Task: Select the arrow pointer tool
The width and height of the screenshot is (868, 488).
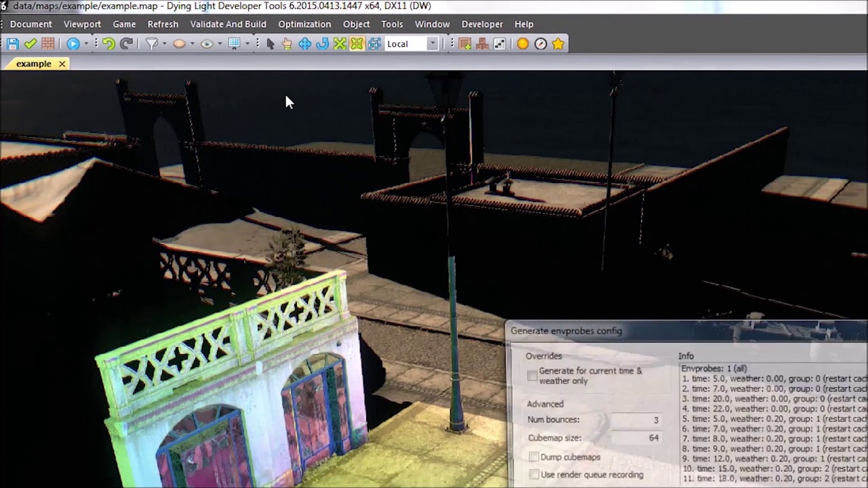Action: click(x=270, y=44)
